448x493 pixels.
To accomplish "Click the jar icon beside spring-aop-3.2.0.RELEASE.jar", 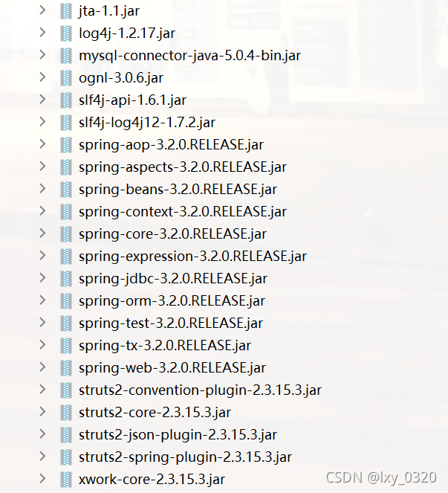I will click(66, 145).
